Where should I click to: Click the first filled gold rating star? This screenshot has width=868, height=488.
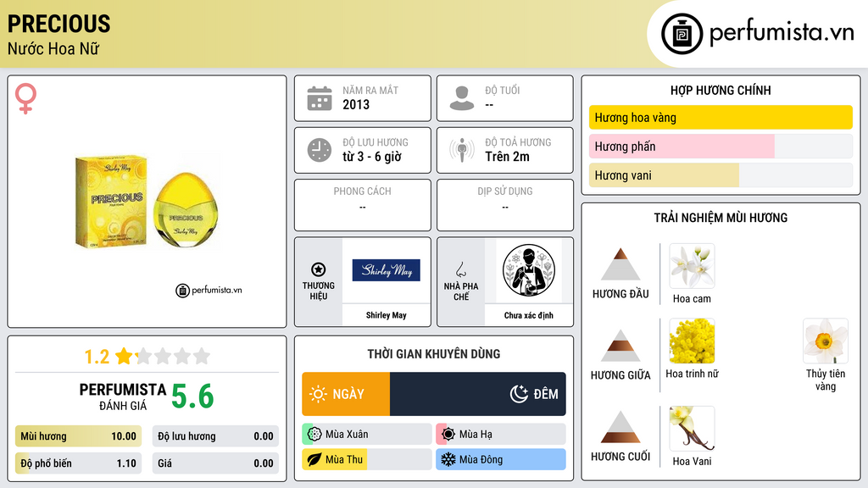coord(124,356)
